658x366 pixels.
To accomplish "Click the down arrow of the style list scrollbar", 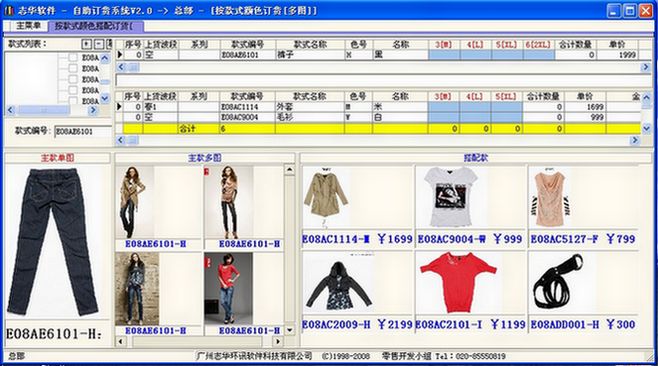I will click(105, 99).
